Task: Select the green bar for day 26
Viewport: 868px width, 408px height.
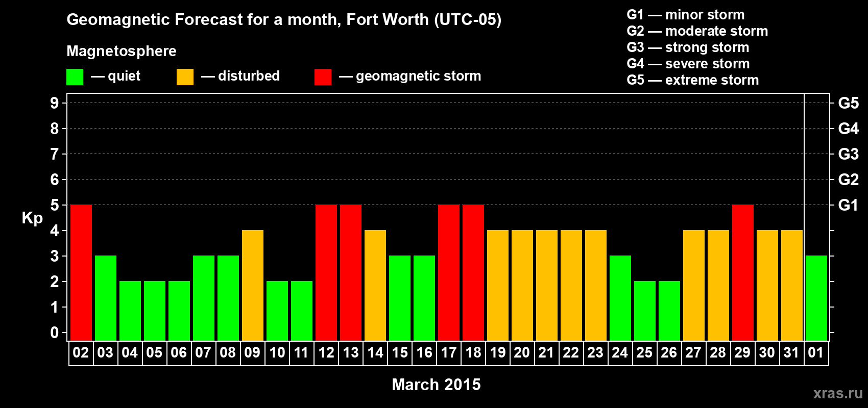Action: pyautogui.click(x=669, y=311)
